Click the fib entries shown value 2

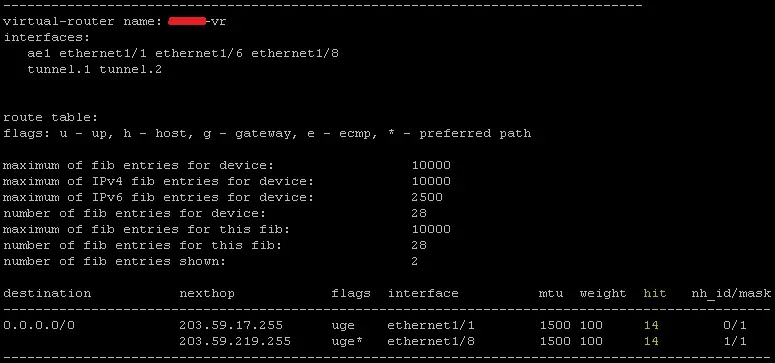coord(414,261)
